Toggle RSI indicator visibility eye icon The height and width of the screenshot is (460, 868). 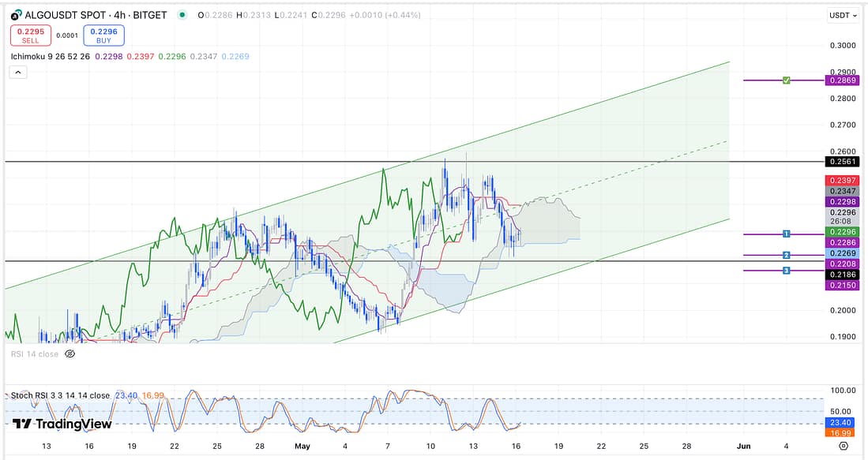(x=70, y=354)
